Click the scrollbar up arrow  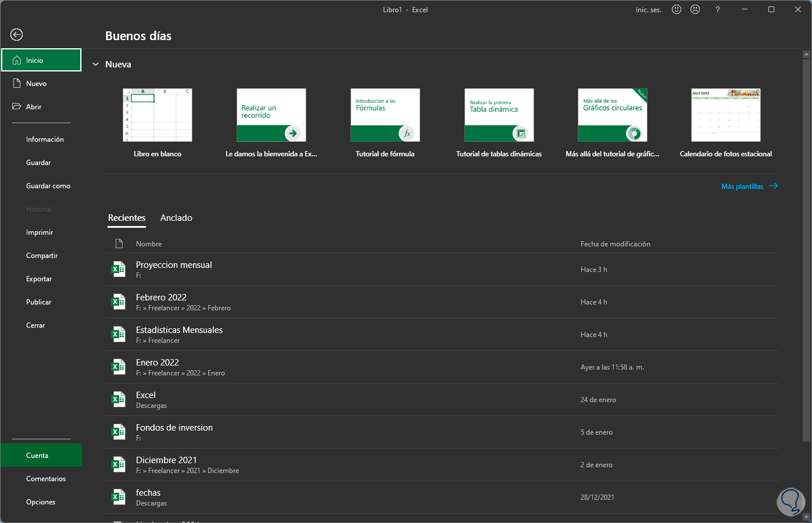pos(806,55)
